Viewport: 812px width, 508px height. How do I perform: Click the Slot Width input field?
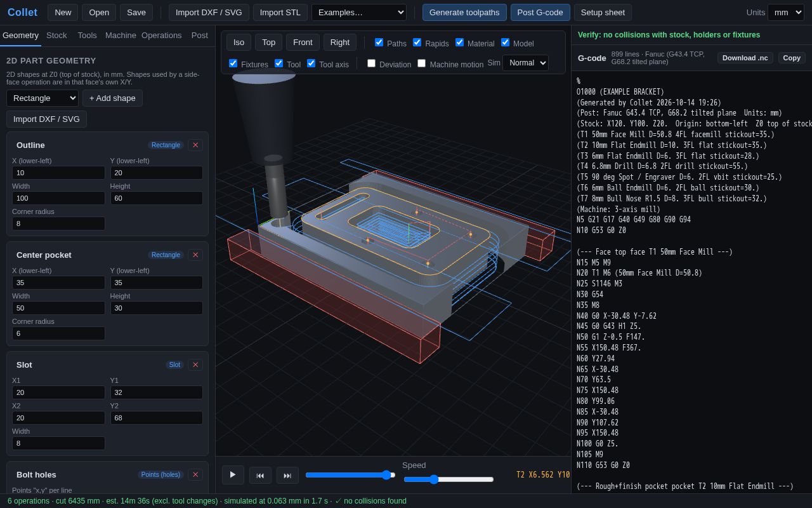click(58, 443)
